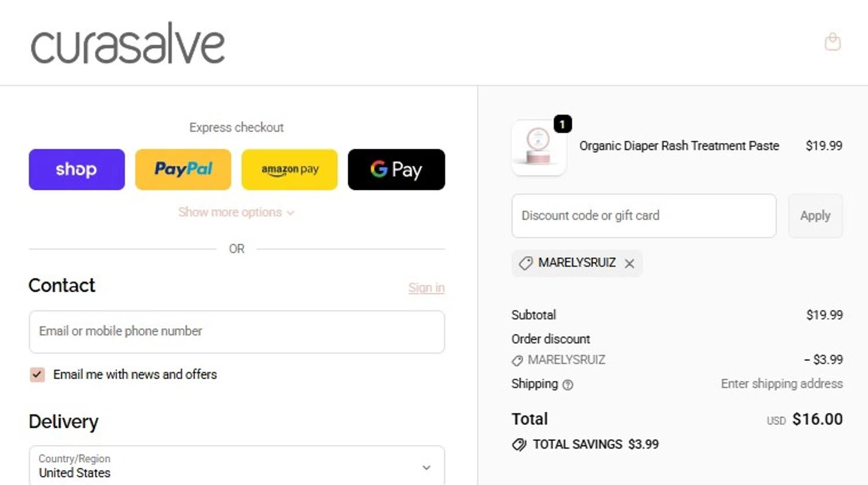Click the curasalve store logo

(128, 43)
